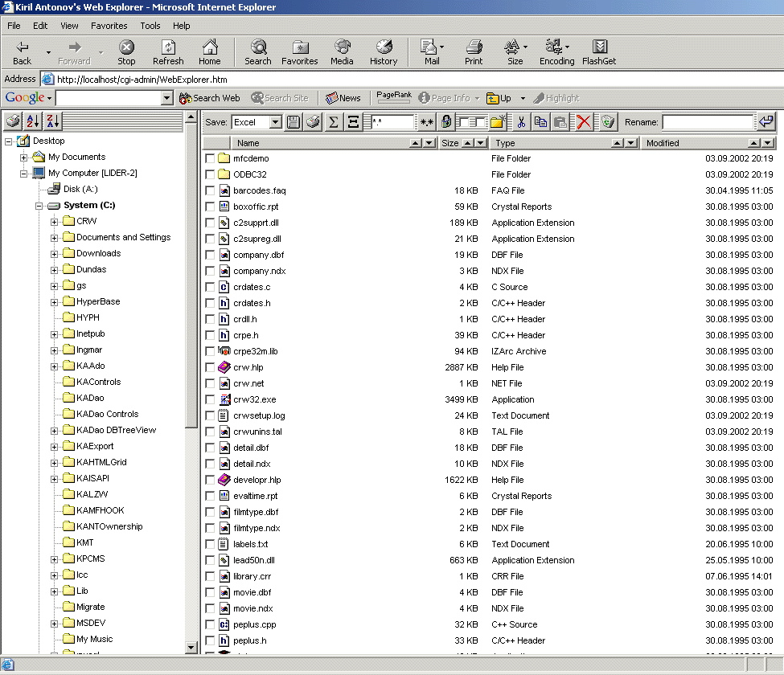The image size is (784, 675).
Task: Expand the Documents and Settings folder
Action: tap(55, 238)
